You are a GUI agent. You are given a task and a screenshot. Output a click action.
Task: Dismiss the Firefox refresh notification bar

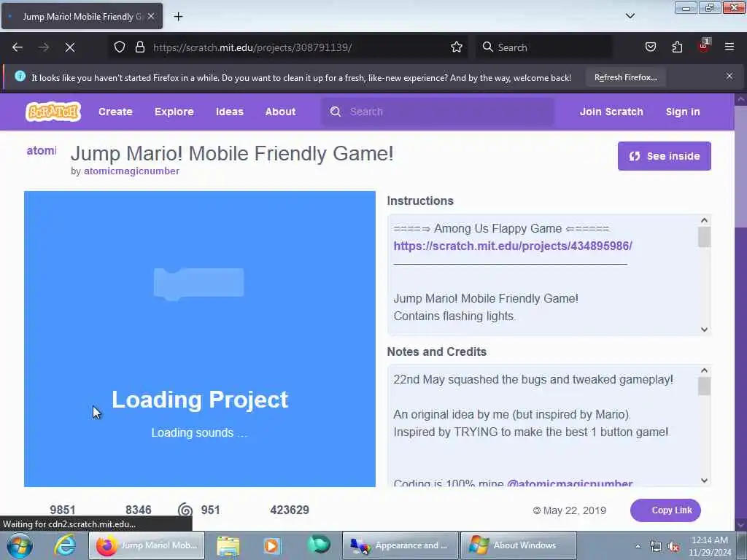tap(729, 76)
